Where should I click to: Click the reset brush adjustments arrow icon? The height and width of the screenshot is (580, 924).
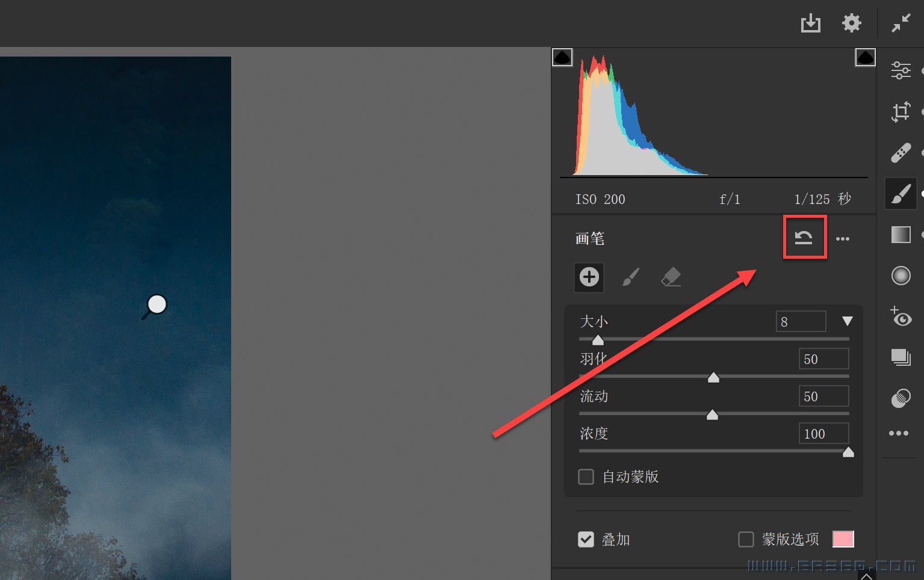point(804,238)
